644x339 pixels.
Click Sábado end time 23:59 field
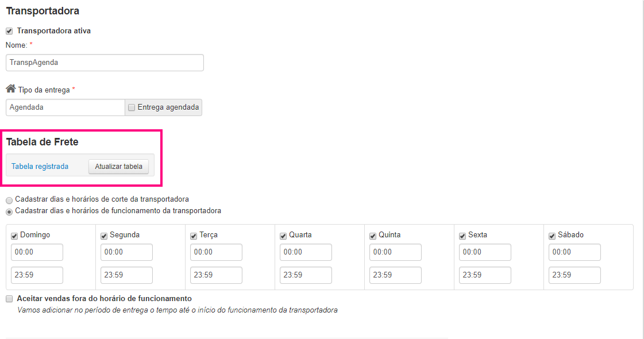574,275
